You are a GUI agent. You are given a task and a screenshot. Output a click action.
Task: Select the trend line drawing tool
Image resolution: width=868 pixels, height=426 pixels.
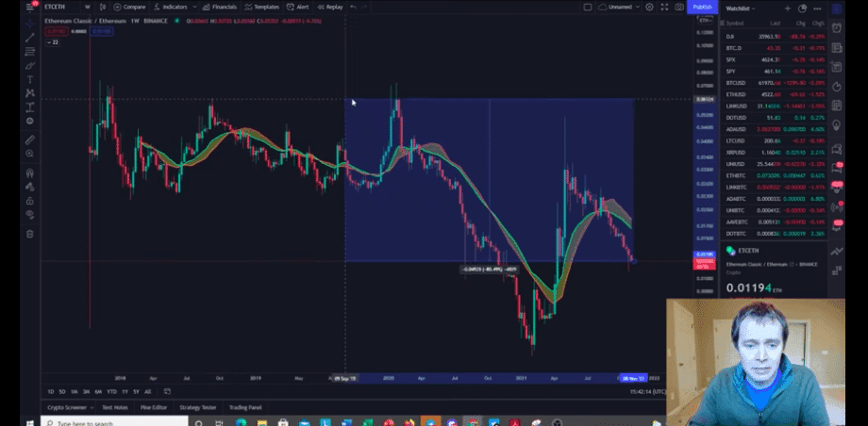pos(30,38)
